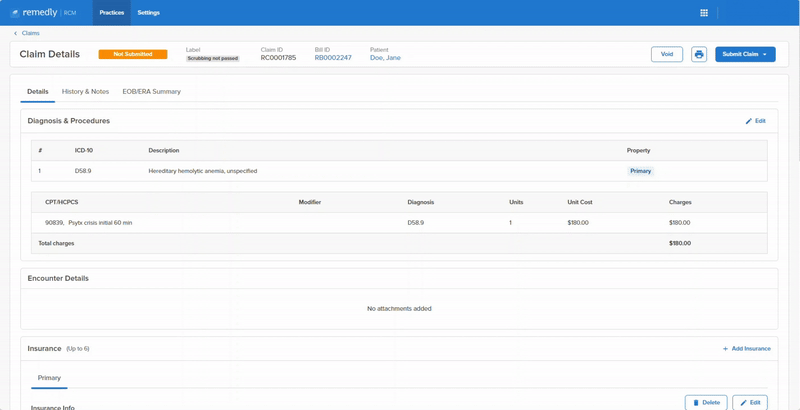Click the Primary property tag
This screenshot has height=410, width=800.
(640, 171)
